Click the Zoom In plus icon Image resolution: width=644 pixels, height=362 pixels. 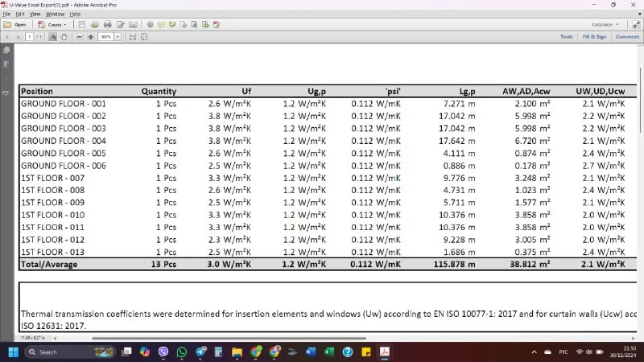(90, 37)
